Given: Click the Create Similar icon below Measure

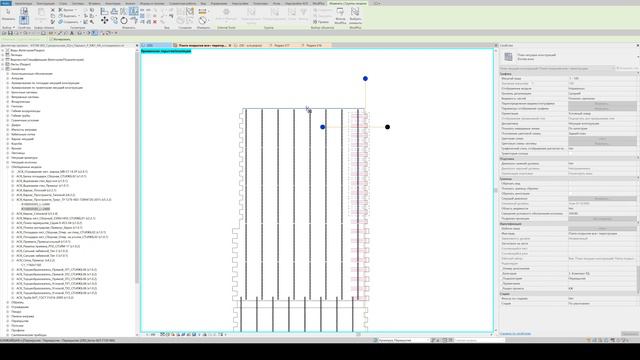Looking at the screenshot, I should coord(202,20).
